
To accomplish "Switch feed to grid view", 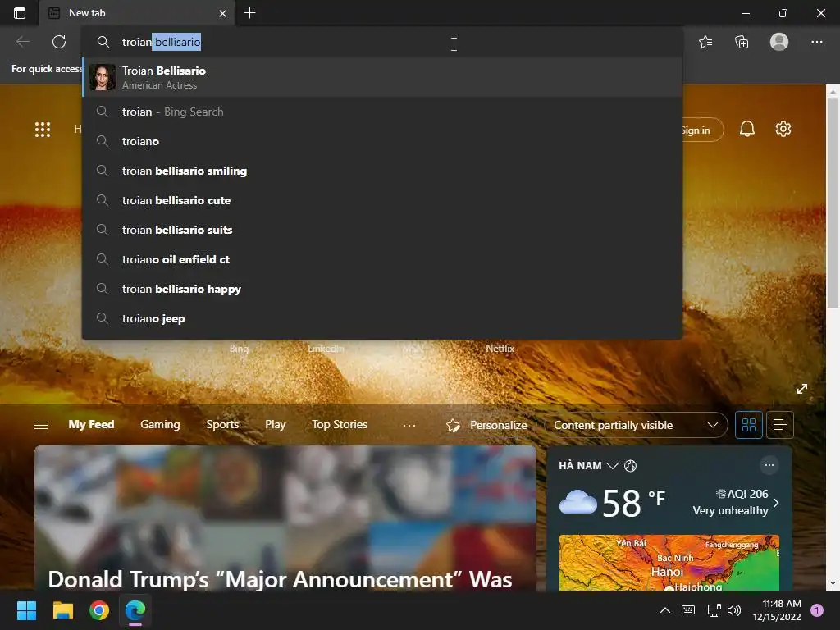I will 748,426.
